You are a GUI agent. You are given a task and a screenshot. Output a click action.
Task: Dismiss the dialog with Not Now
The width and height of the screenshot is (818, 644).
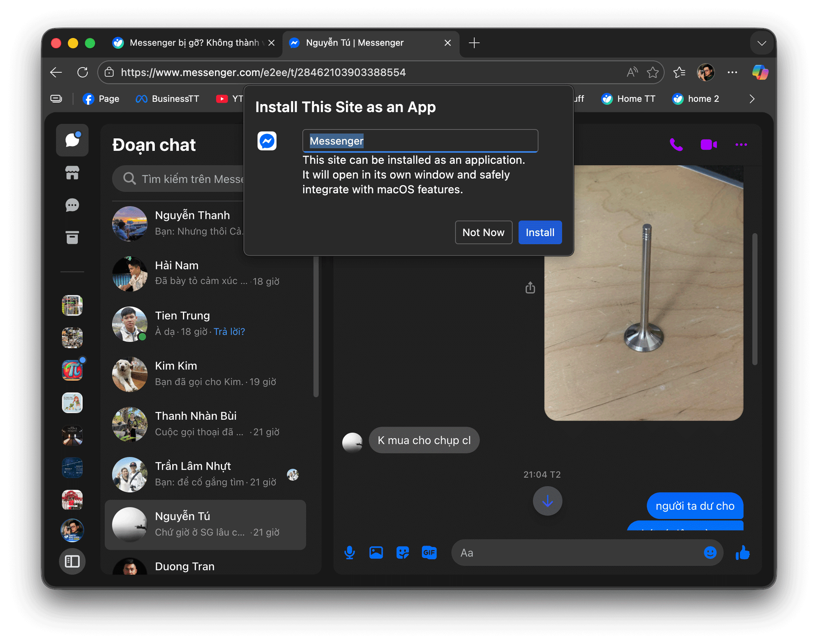tap(483, 233)
